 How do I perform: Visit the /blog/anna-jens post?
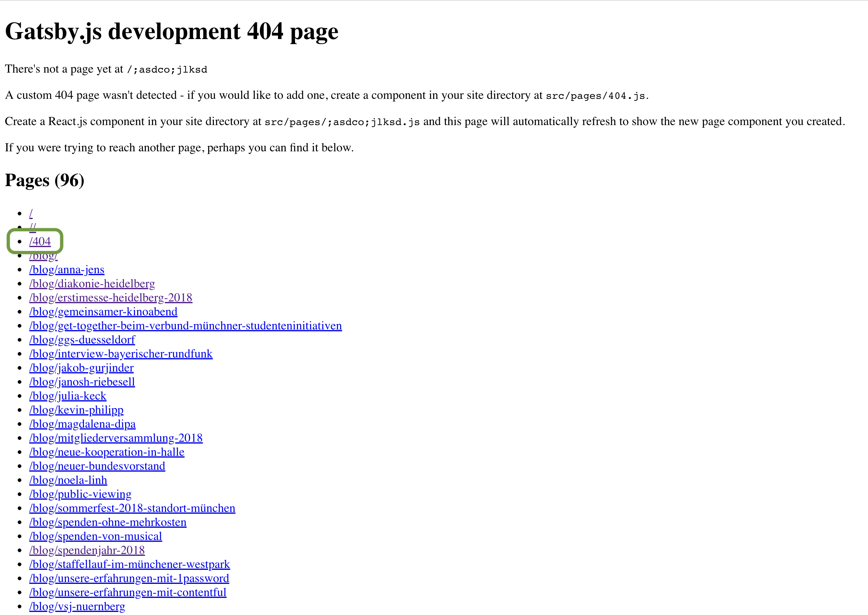67,270
